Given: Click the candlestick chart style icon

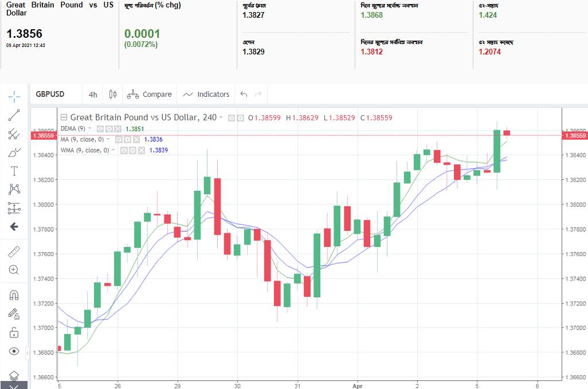Looking at the screenshot, I should (x=113, y=95).
